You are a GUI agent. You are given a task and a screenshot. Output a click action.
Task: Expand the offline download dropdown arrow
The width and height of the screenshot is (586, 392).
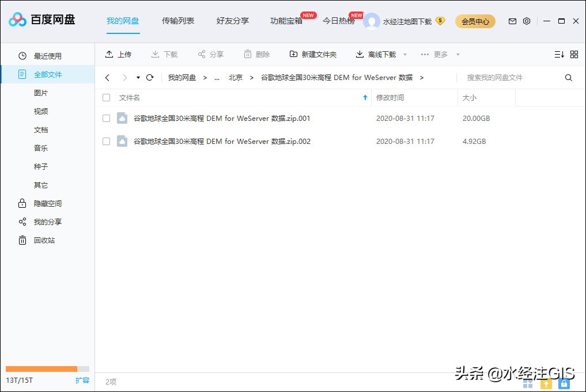404,55
